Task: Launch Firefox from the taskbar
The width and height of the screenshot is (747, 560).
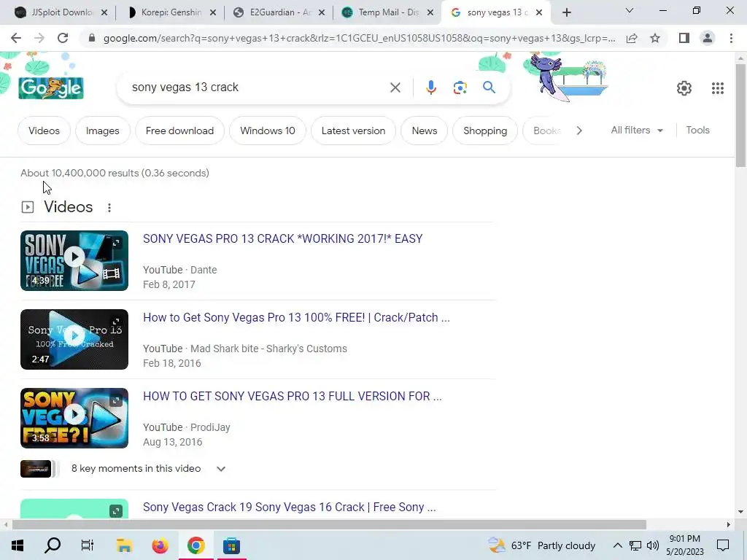Action: (160, 545)
